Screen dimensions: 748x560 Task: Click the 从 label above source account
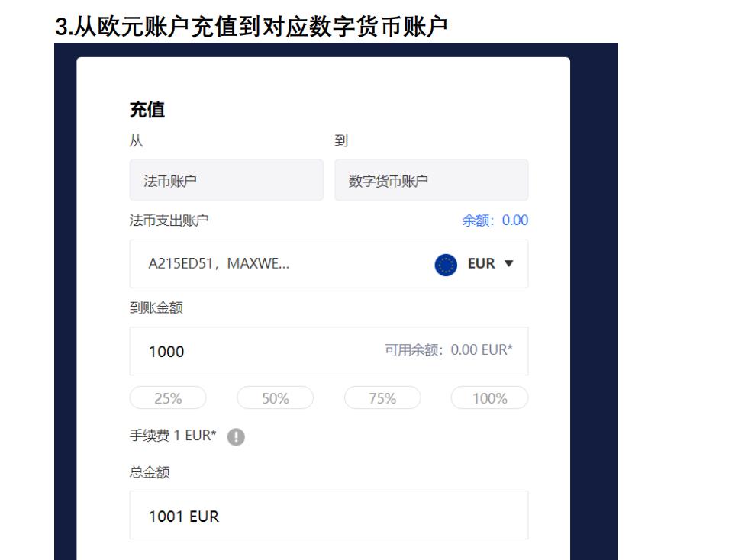[136, 140]
